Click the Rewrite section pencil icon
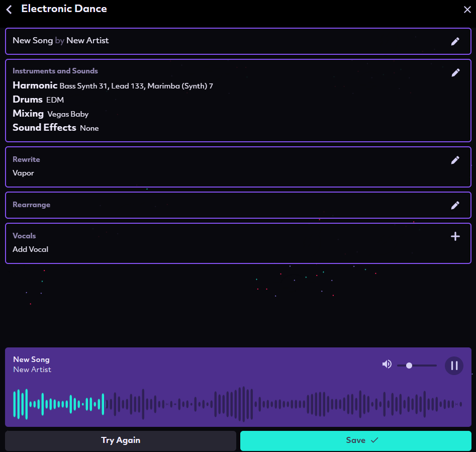The width and height of the screenshot is (476, 452). tap(455, 160)
